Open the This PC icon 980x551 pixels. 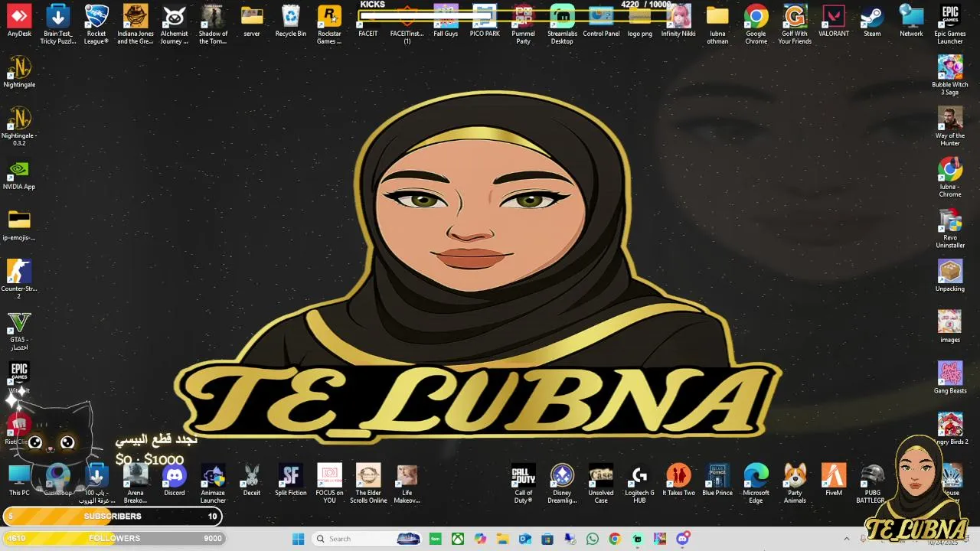pos(19,481)
